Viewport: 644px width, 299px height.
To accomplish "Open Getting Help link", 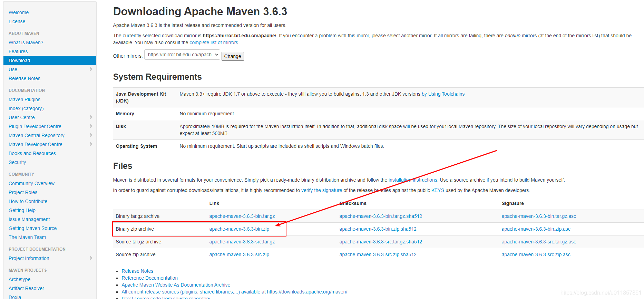I will (x=22, y=210).
